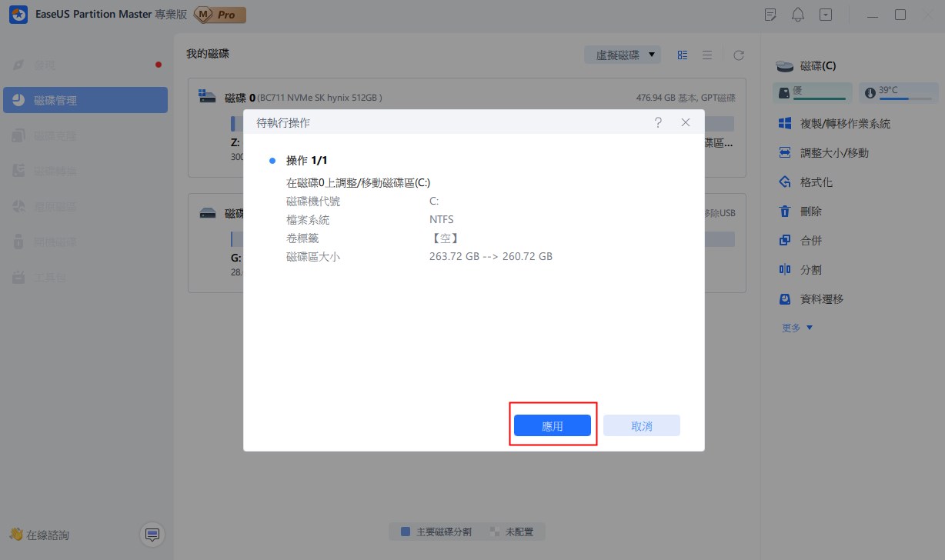This screenshot has height=560, width=945.
Task: Open the 虛擬磁碟 dropdown
Action: click(x=623, y=55)
